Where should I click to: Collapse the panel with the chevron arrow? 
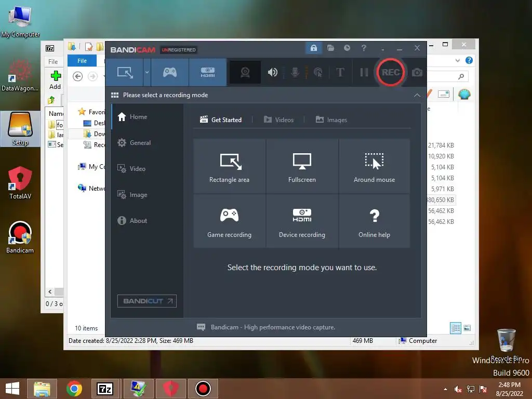click(x=417, y=96)
